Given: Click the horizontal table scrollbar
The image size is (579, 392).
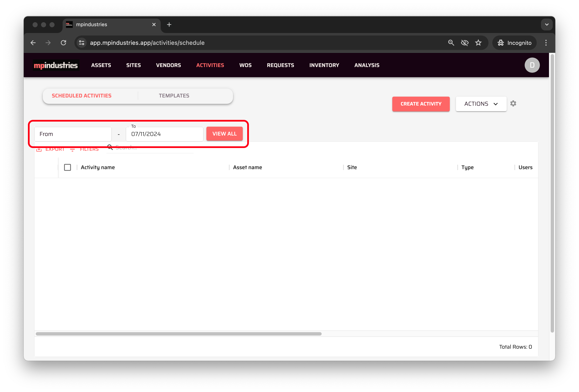Looking at the screenshot, I should pos(178,334).
